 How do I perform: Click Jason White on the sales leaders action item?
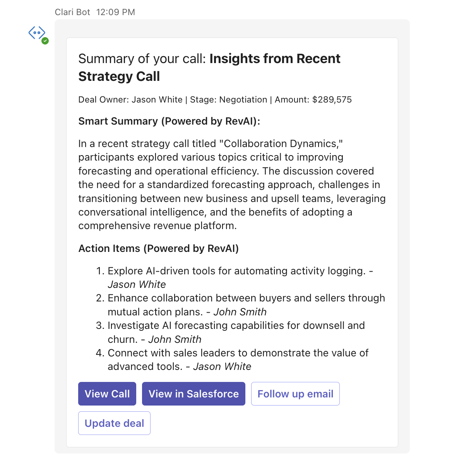222,366
